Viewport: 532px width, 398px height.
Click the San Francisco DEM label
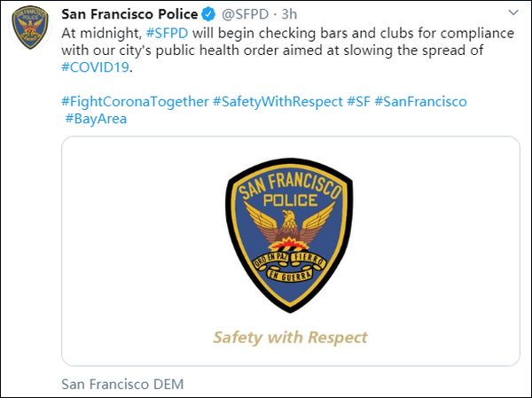coord(121,384)
